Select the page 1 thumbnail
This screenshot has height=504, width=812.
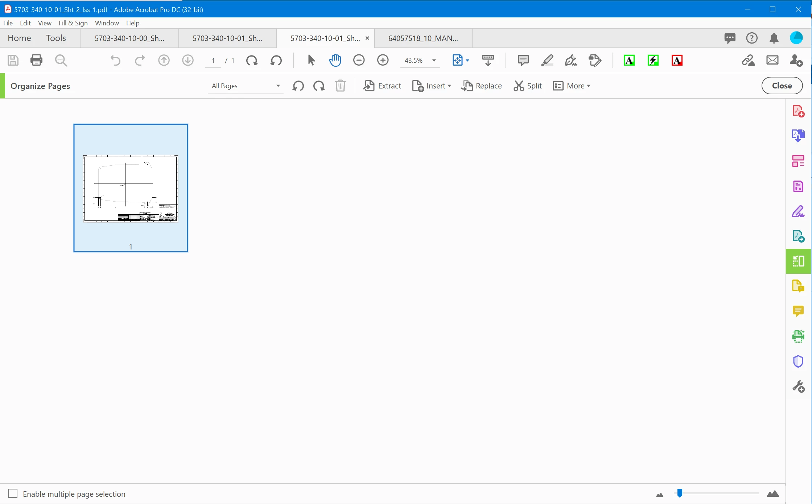pos(131,188)
